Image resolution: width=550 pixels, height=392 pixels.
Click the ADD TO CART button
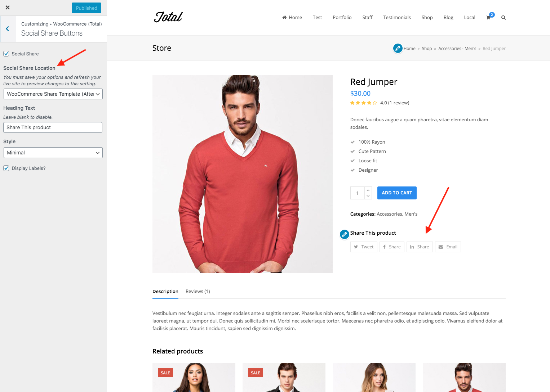(397, 193)
